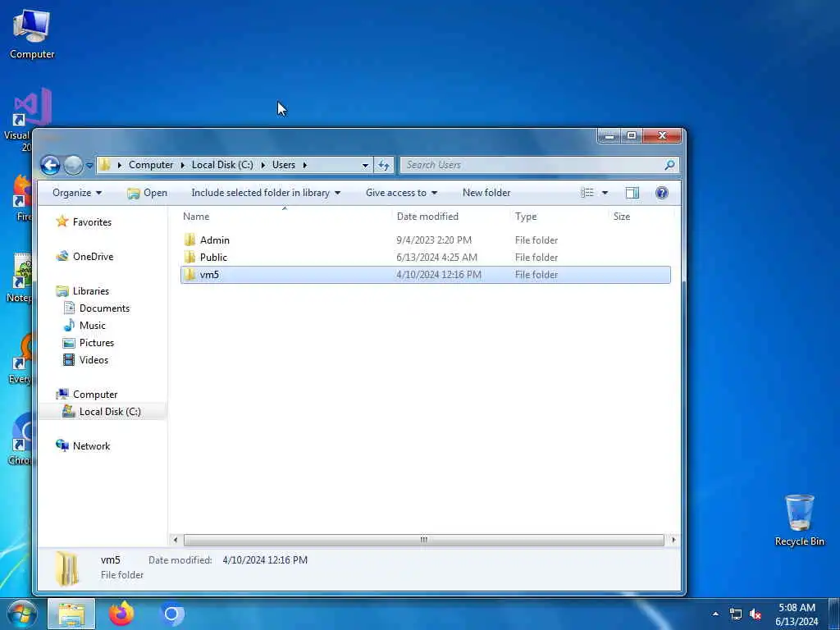Click Date modified value in details pane
The height and width of the screenshot is (630, 840).
(265, 559)
